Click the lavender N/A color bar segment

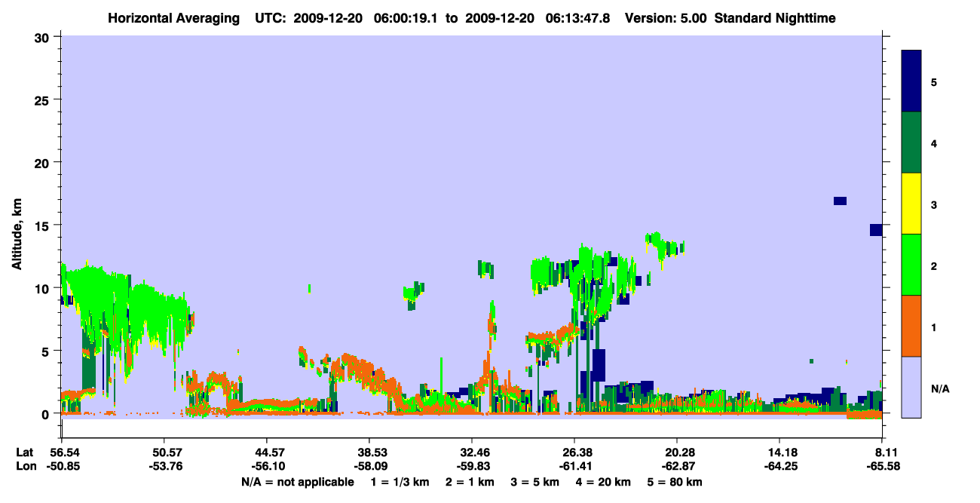tap(911, 387)
